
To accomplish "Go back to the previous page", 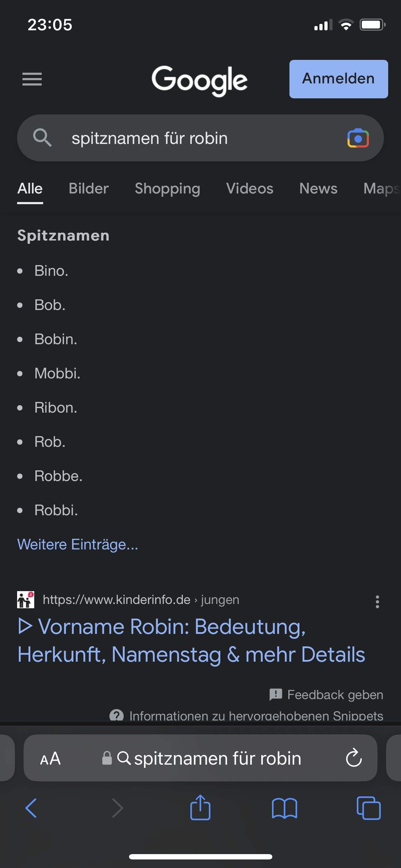I will pyautogui.click(x=31, y=808).
